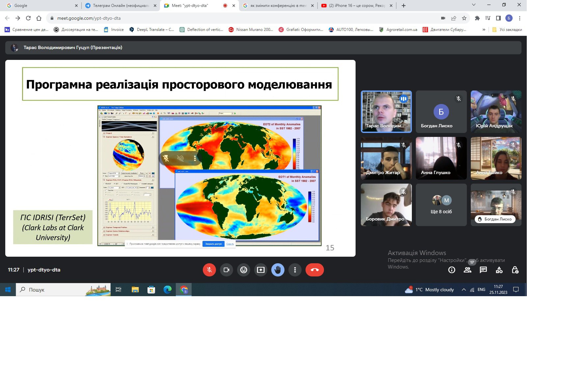Image resolution: width=588 pixels, height=387 pixels.
Task: Expand the 'Ще 8 осіб' tile
Action: pyautogui.click(x=441, y=205)
